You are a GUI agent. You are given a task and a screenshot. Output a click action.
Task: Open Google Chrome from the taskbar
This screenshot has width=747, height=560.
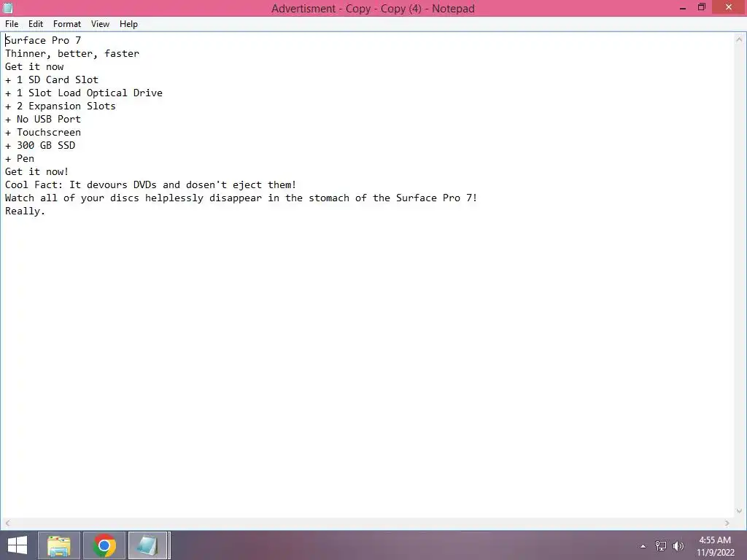click(104, 545)
